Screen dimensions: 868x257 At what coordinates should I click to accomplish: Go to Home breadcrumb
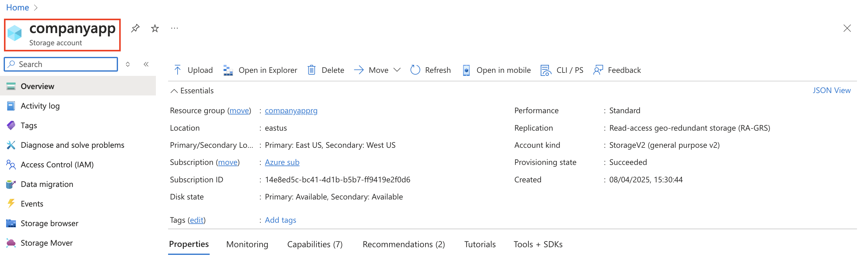point(17,7)
